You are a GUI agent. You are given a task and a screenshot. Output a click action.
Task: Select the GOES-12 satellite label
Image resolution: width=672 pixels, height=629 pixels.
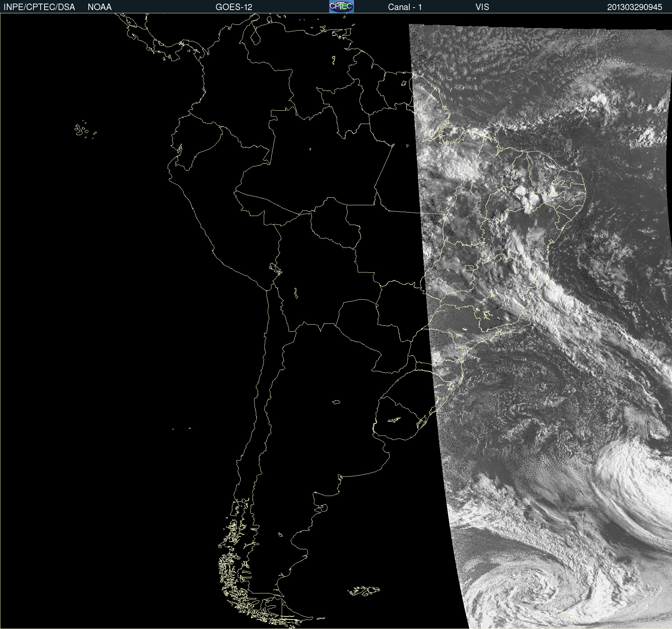pos(234,7)
